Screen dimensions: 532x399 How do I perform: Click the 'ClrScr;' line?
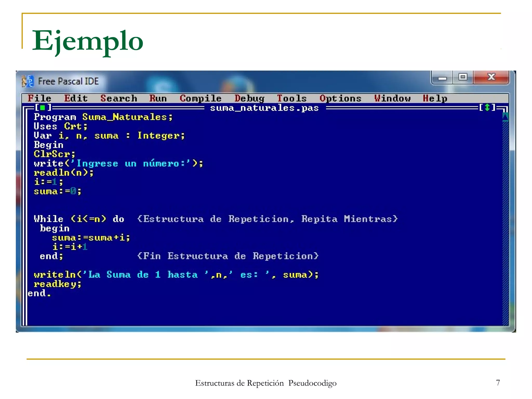[x=55, y=154]
